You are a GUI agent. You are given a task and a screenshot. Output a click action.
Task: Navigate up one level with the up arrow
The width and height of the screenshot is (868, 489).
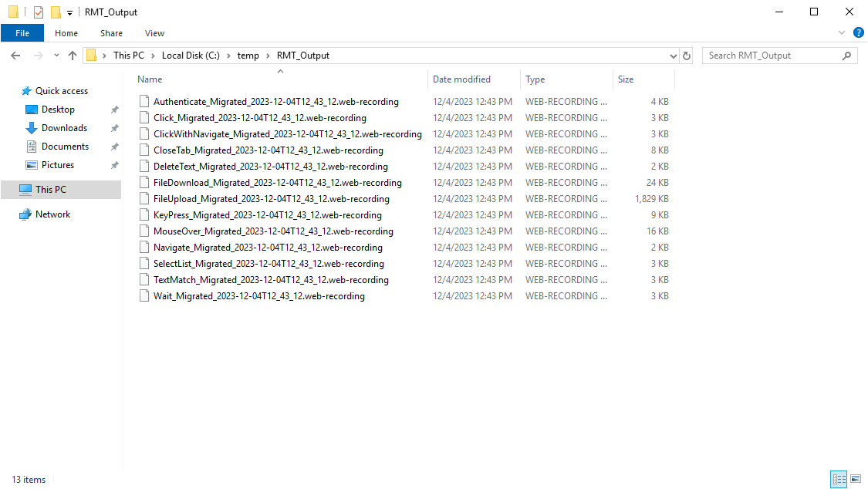[x=73, y=55]
